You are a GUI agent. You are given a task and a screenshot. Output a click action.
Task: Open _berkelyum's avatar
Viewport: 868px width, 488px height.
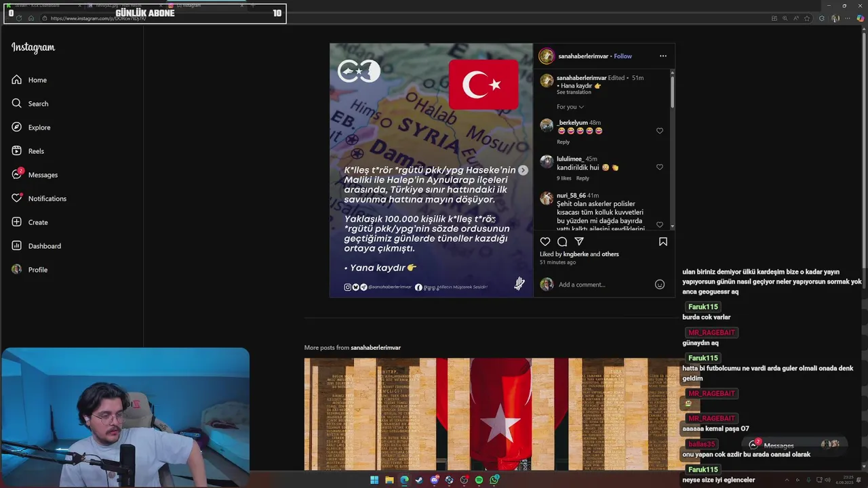(x=547, y=125)
